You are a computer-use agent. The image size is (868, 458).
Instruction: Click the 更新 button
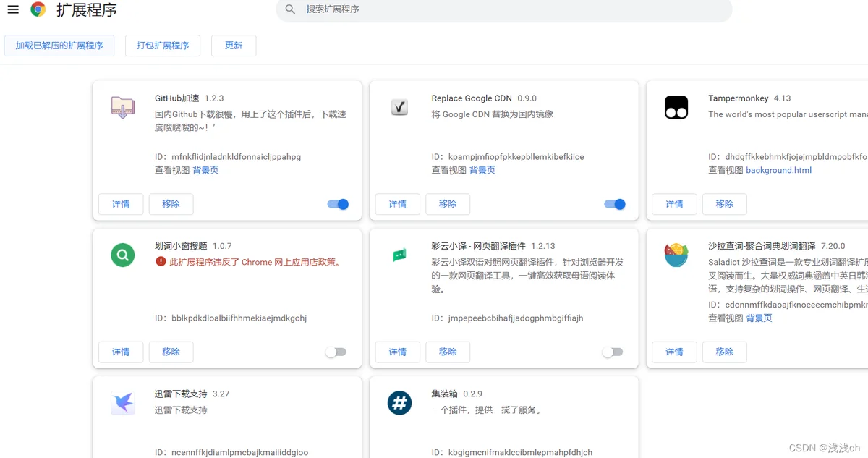tap(234, 45)
